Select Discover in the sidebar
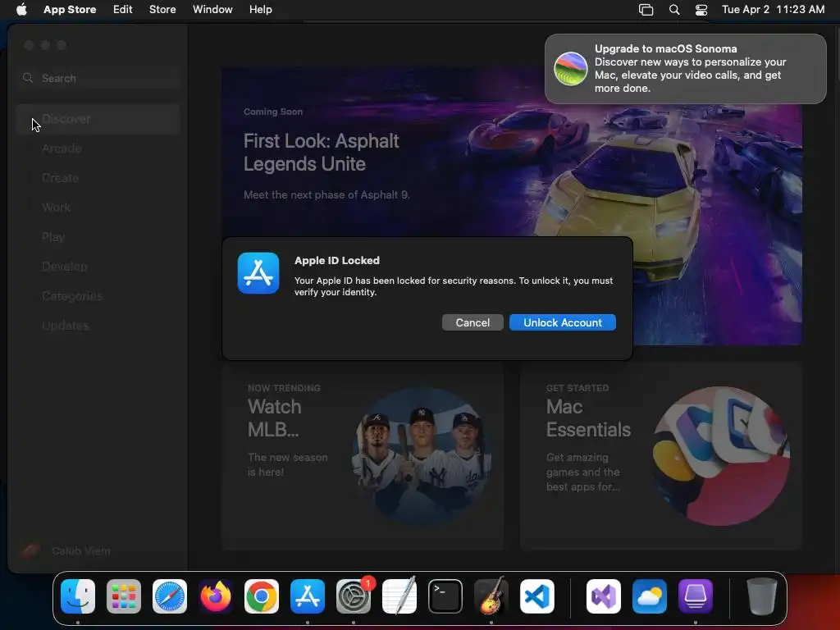The width and height of the screenshot is (840, 630). point(98,119)
